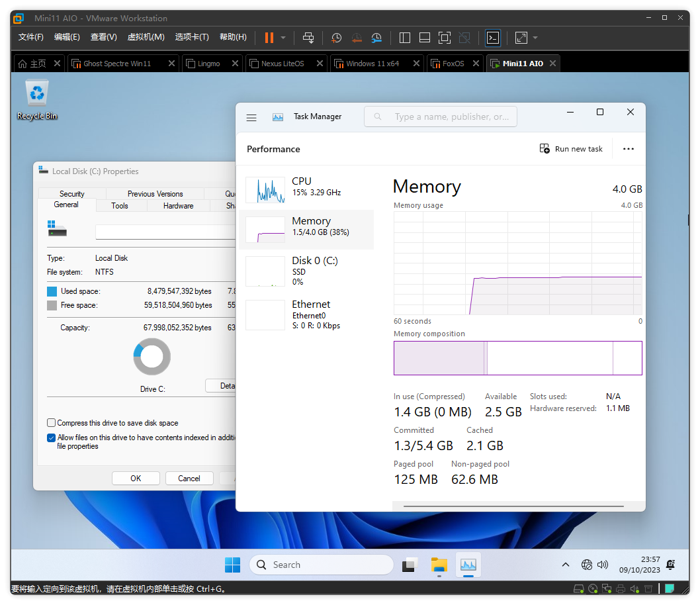Open the dropdown arrow beside stretch display icon

[x=535, y=38]
